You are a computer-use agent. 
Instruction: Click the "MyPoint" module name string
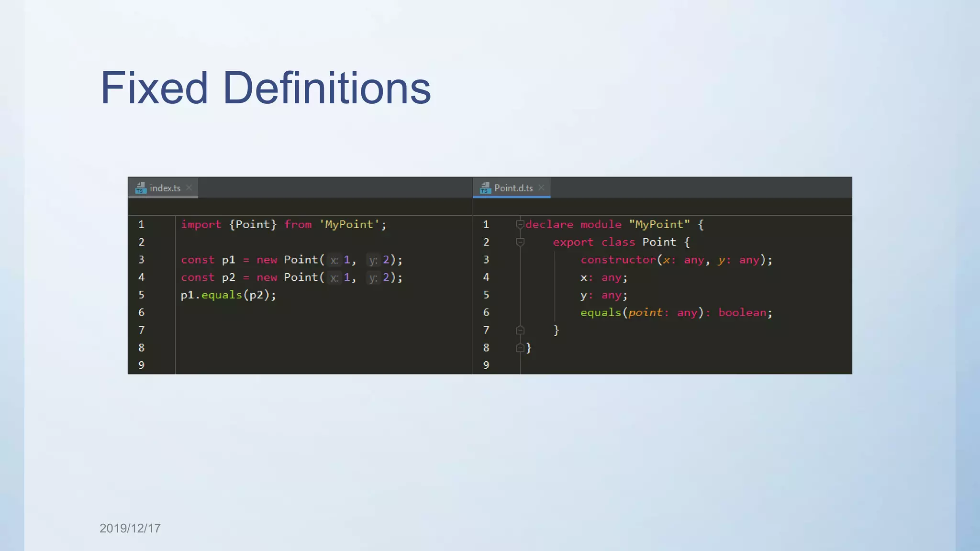pyautogui.click(x=659, y=224)
